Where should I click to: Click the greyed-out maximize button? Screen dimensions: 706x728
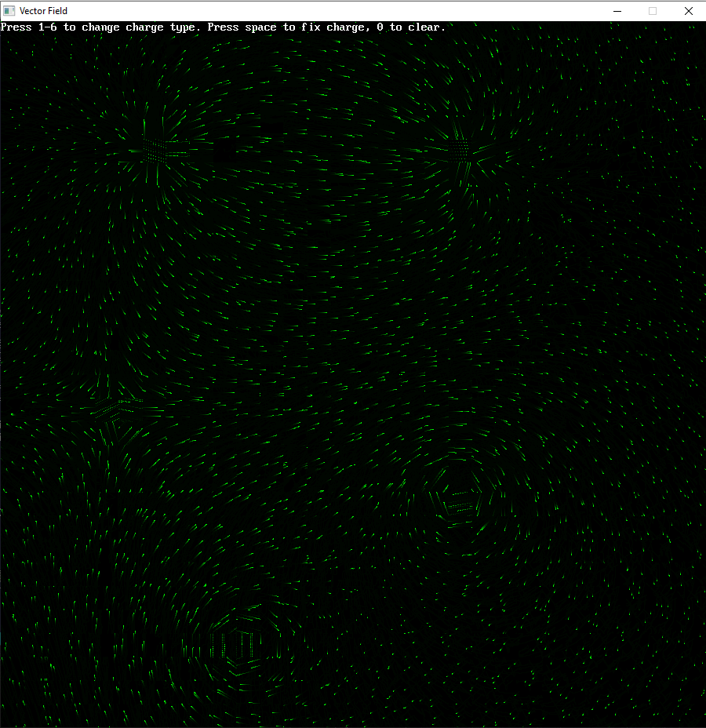click(x=653, y=11)
